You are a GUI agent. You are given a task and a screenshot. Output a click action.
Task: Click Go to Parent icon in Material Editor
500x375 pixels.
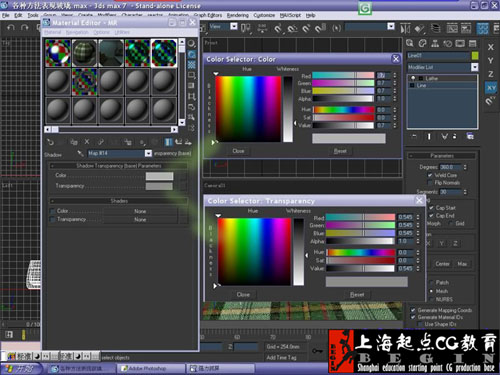[179, 142]
